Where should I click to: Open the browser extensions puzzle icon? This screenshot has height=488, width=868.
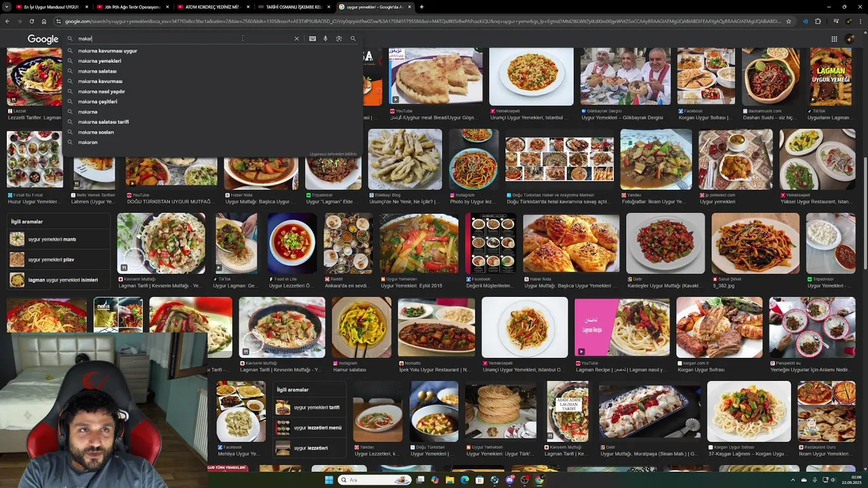point(818,21)
